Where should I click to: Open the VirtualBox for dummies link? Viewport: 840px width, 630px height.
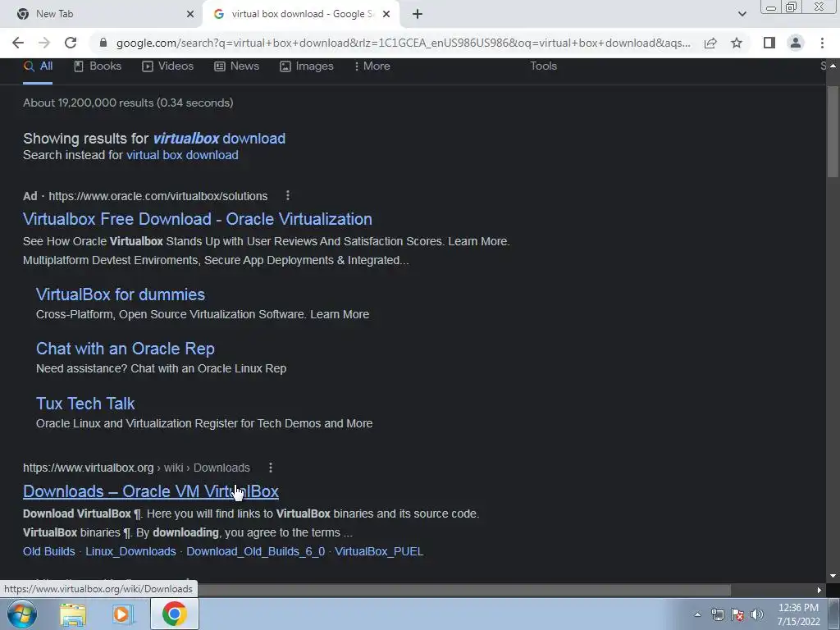tap(121, 294)
